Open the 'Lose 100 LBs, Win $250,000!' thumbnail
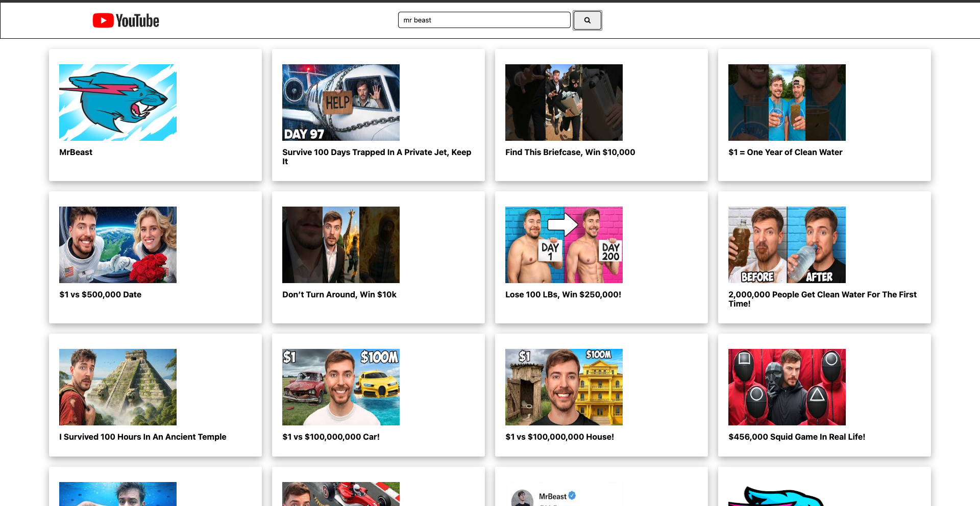The image size is (980, 506). pos(563,244)
